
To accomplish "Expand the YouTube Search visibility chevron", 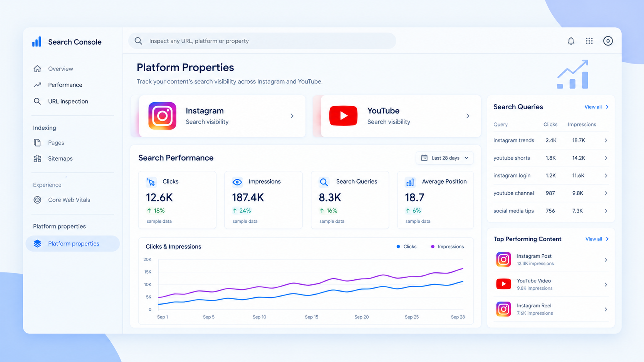I will (x=468, y=116).
